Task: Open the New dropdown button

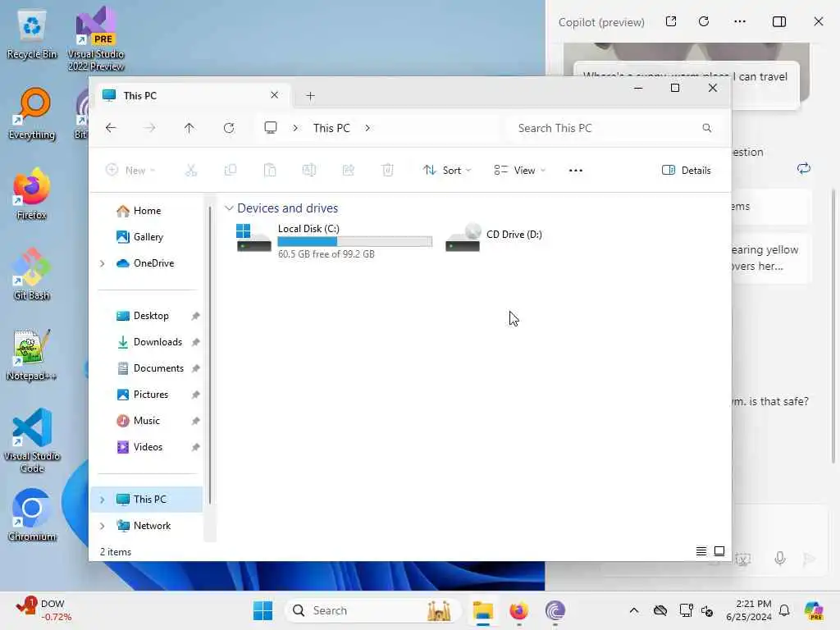Action: point(130,171)
